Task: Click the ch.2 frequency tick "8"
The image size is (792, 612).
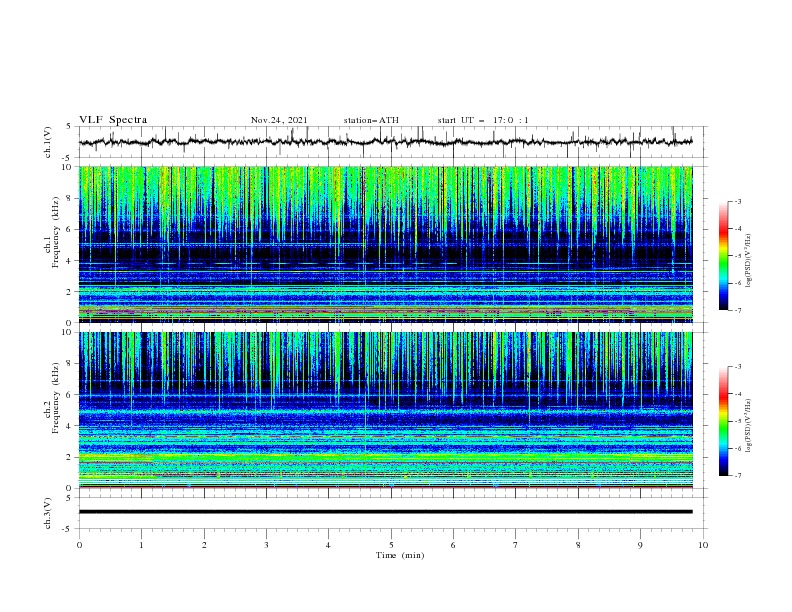Action: (x=70, y=364)
